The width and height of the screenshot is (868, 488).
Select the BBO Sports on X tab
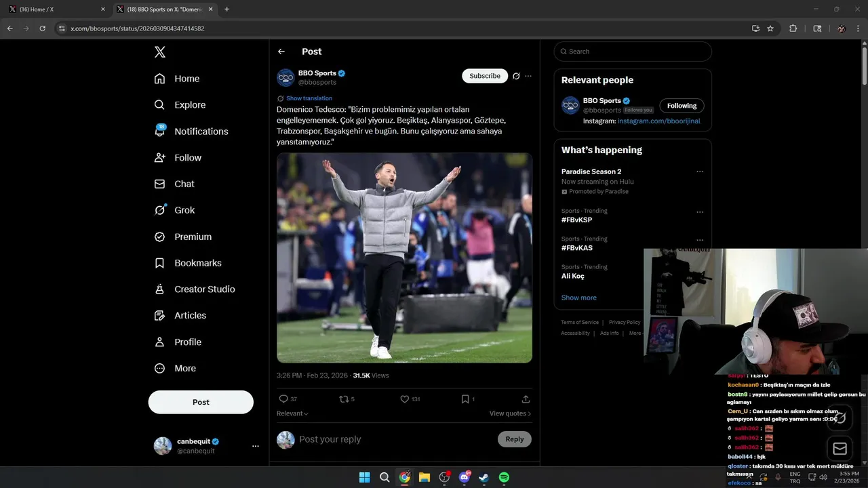[165, 9]
